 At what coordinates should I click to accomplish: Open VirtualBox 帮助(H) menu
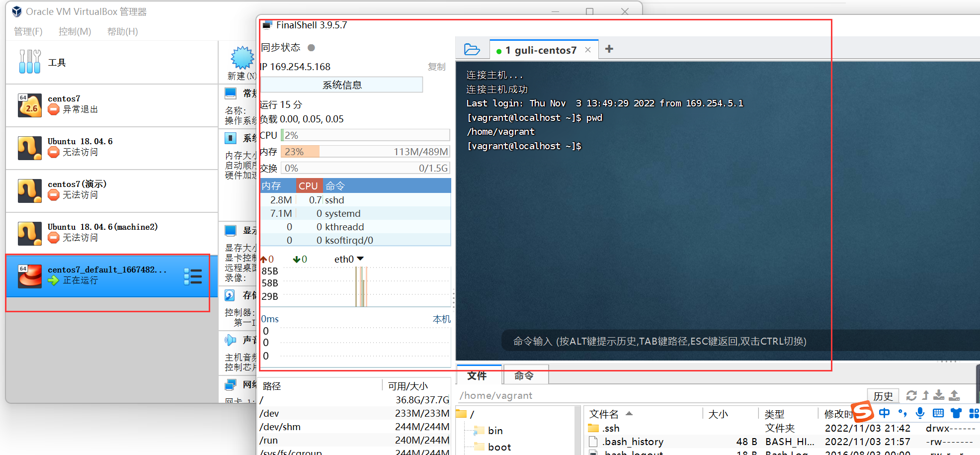point(123,31)
